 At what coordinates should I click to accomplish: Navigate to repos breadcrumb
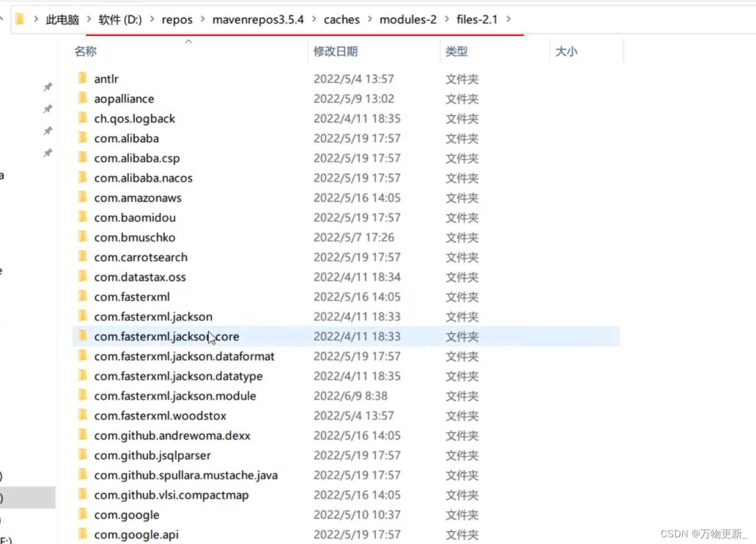pos(177,19)
